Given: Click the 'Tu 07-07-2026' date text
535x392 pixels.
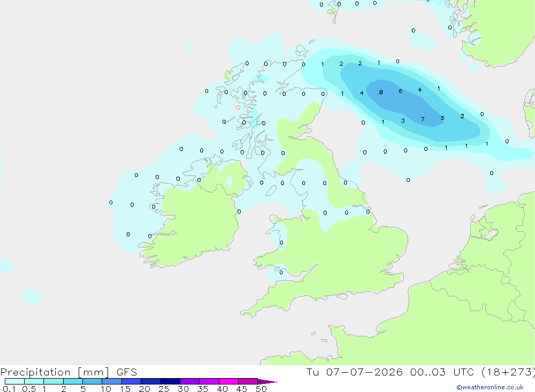Looking at the screenshot, I should tap(355, 372).
